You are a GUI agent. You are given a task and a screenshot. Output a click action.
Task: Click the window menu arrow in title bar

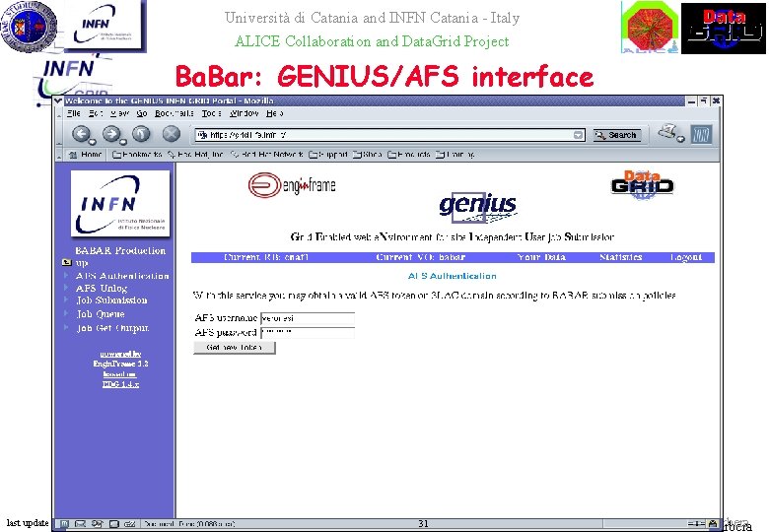(58, 100)
